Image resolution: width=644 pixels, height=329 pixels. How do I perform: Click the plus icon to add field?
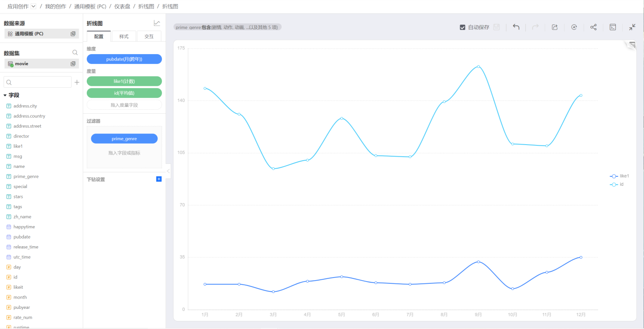(77, 82)
